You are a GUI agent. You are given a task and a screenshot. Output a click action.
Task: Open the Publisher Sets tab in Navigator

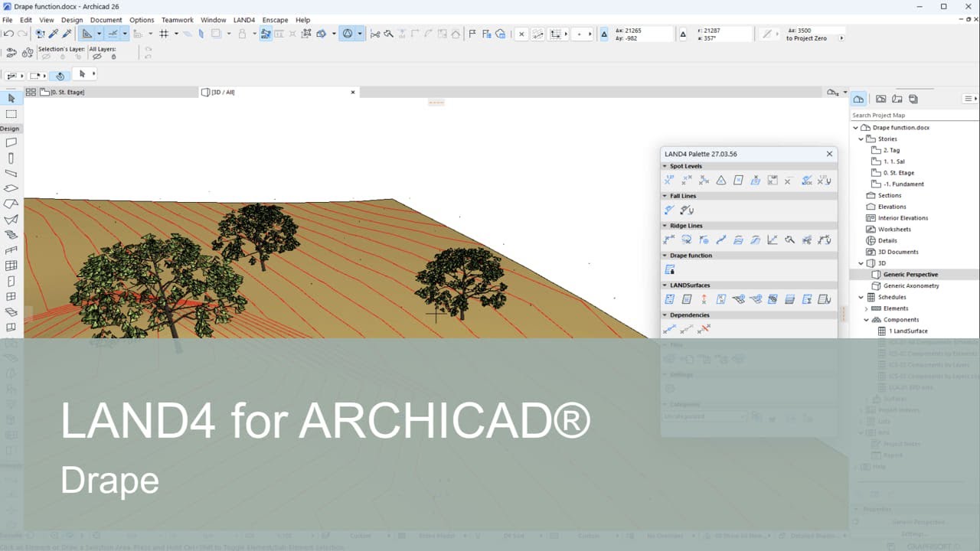point(913,99)
